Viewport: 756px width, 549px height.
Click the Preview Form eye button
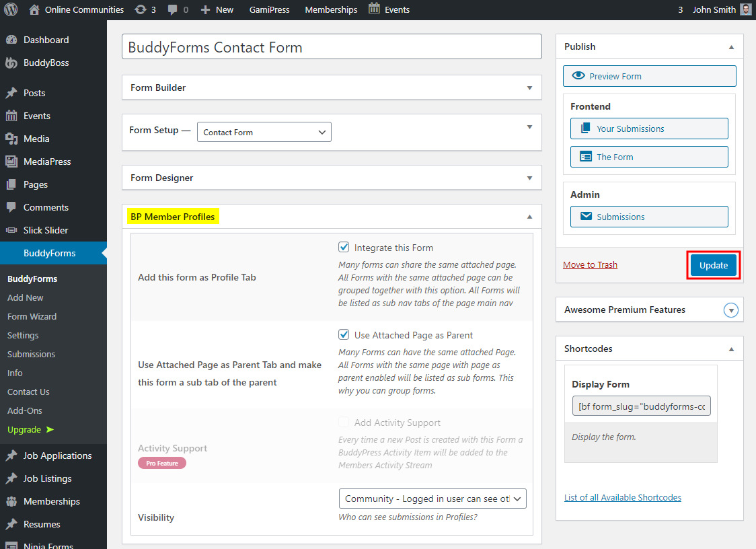(648, 75)
